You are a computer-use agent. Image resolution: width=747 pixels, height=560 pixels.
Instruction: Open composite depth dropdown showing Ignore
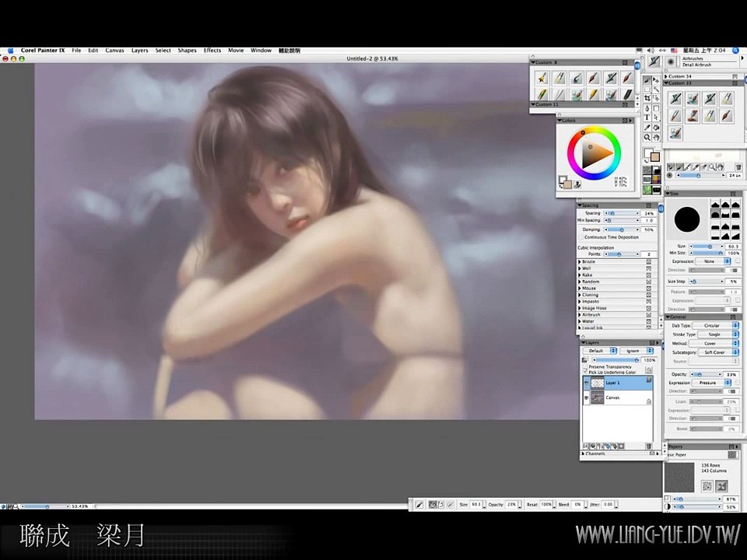pyautogui.click(x=637, y=351)
